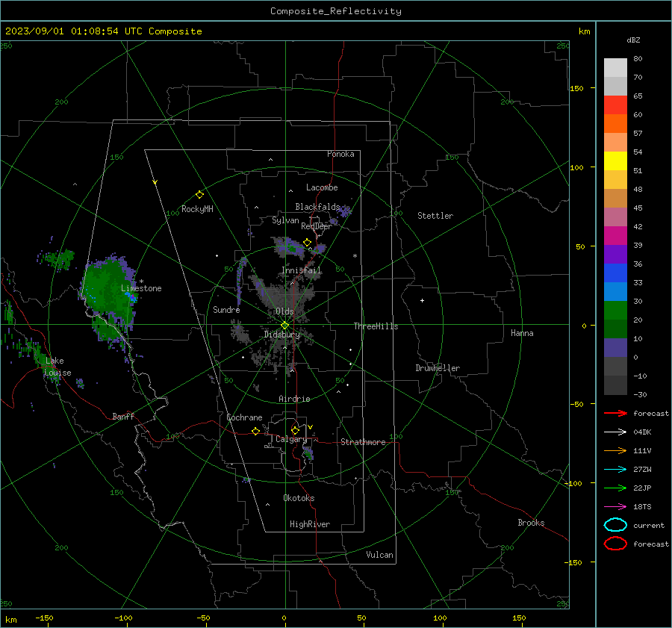Screen dimensions: 672x628
Task: Click the Lake Louise label
Action: pyautogui.click(x=57, y=367)
